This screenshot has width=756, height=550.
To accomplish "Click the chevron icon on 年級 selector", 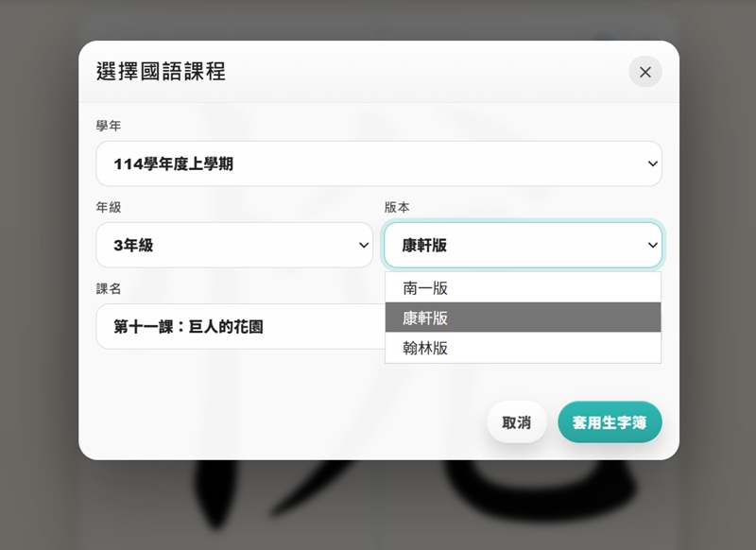I will click(x=364, y=245).
